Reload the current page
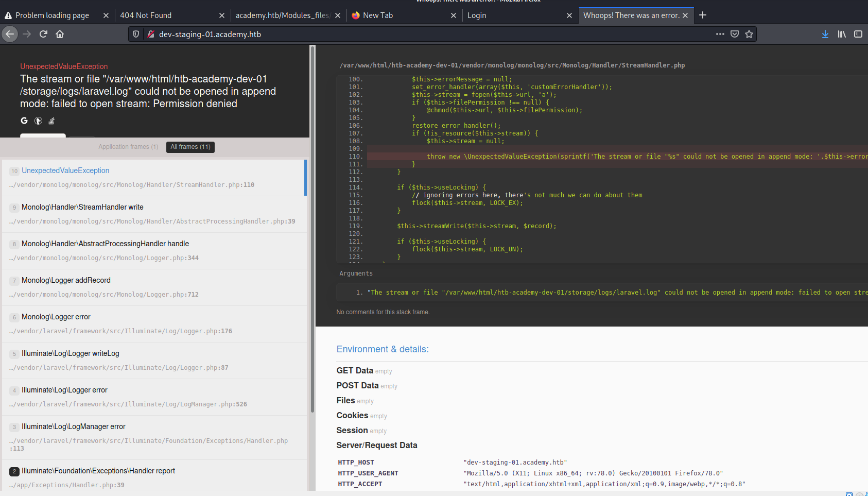Viewport: 868px width, 496px height. (x=43, y=34)
